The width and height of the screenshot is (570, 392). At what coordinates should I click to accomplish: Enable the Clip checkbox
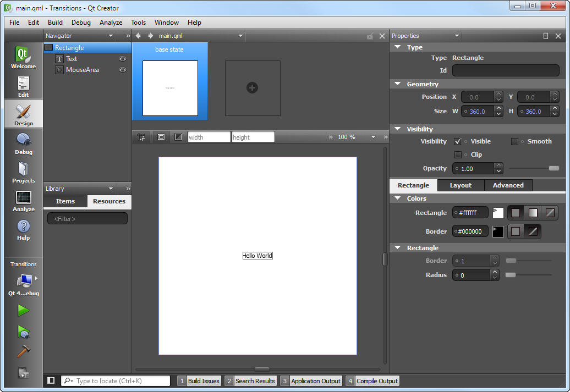pos(458,154)
